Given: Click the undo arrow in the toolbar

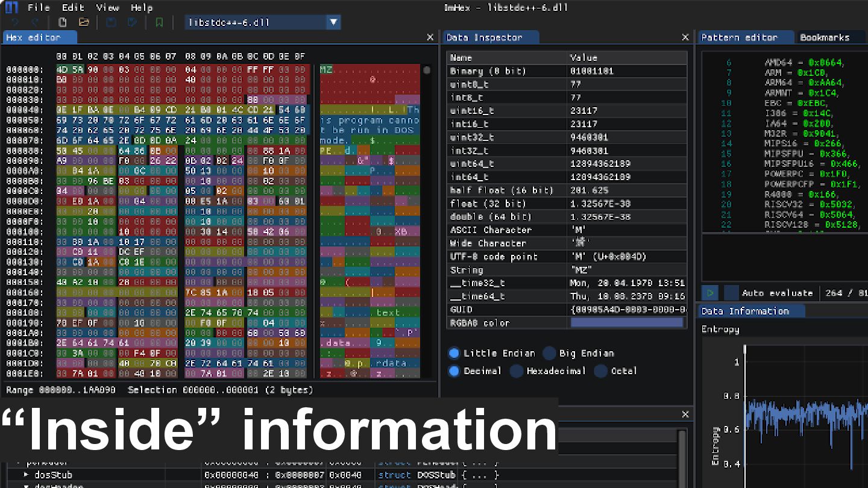Looking at the screenshot, I should [15, 22].
